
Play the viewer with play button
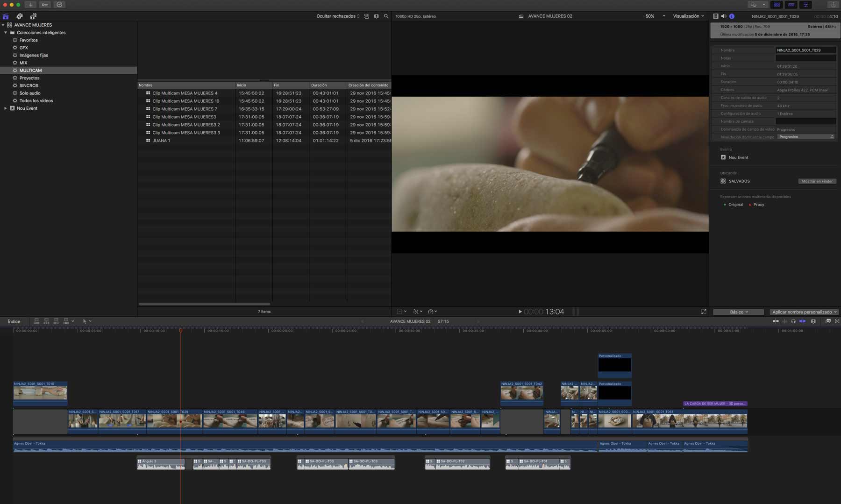(x=520, y=312)
